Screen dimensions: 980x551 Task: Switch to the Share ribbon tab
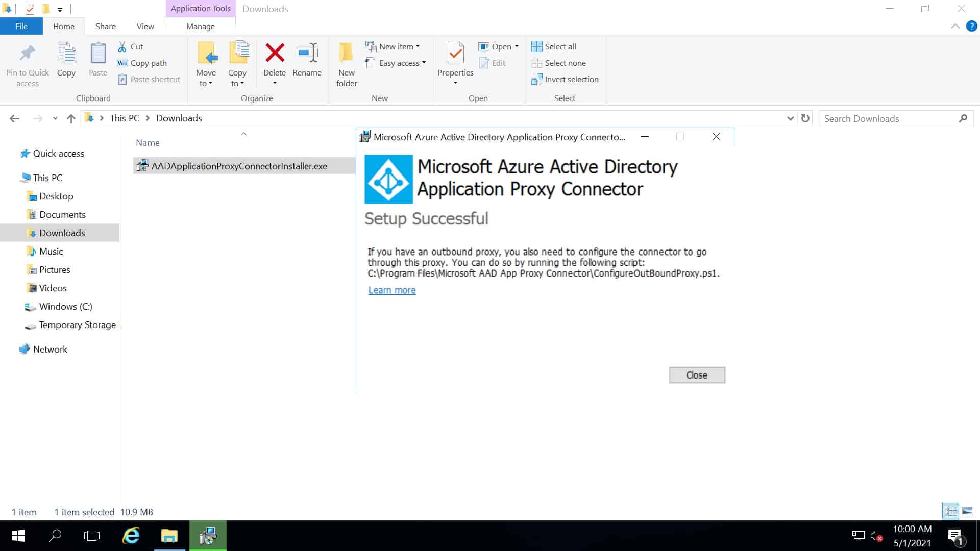[x=106, y=26]
